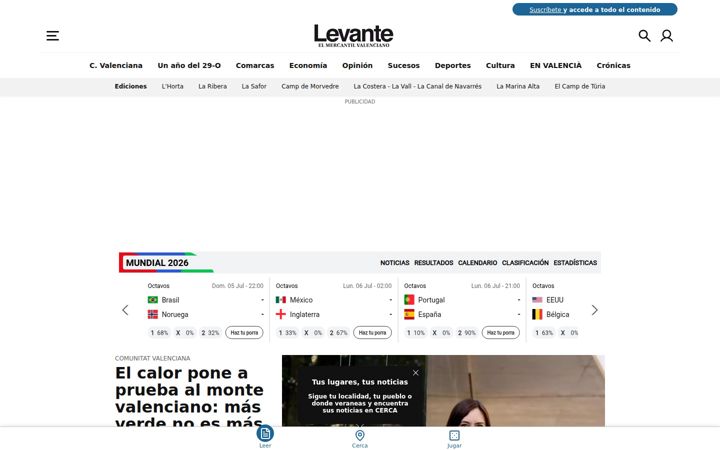
Task: Open the Opinión section
Action: coord(357,66)
